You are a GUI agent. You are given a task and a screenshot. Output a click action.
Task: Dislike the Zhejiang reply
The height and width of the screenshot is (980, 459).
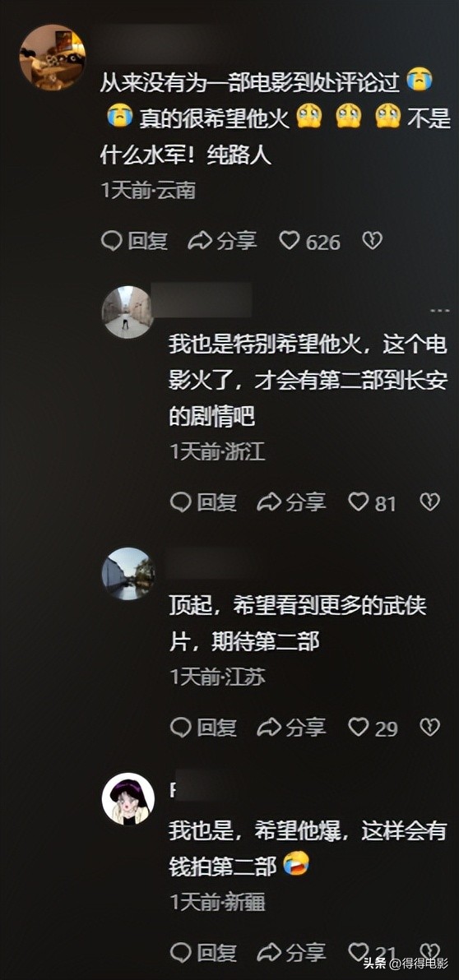429,502
